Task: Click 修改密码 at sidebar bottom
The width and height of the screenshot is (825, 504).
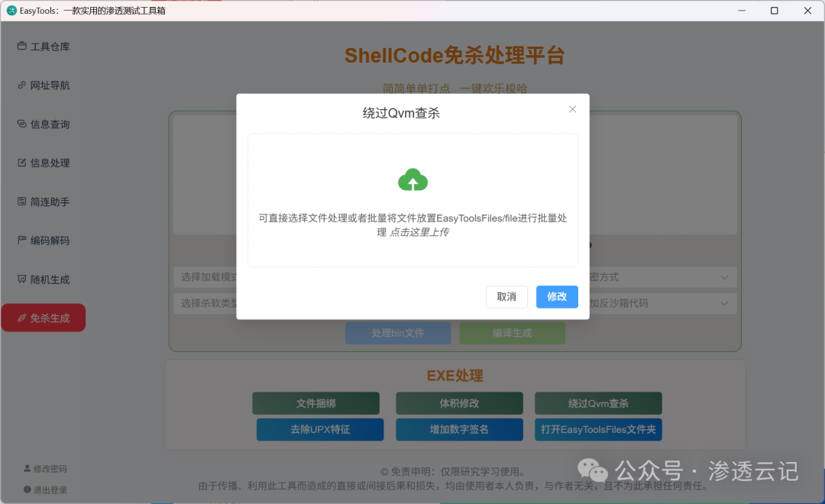Action: [x=45, y=469]
